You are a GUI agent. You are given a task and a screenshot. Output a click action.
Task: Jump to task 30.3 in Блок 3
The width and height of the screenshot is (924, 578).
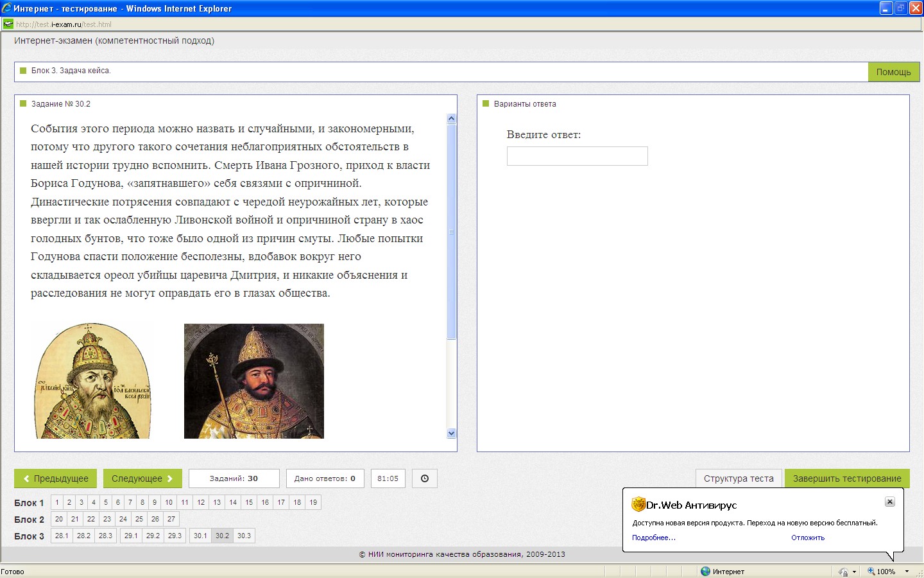244,536
